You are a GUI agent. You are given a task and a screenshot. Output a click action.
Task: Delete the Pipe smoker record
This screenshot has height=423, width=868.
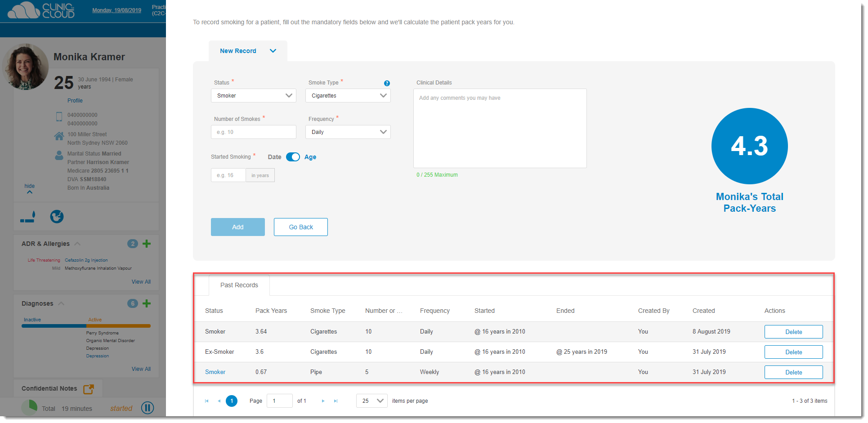[794, 372]
